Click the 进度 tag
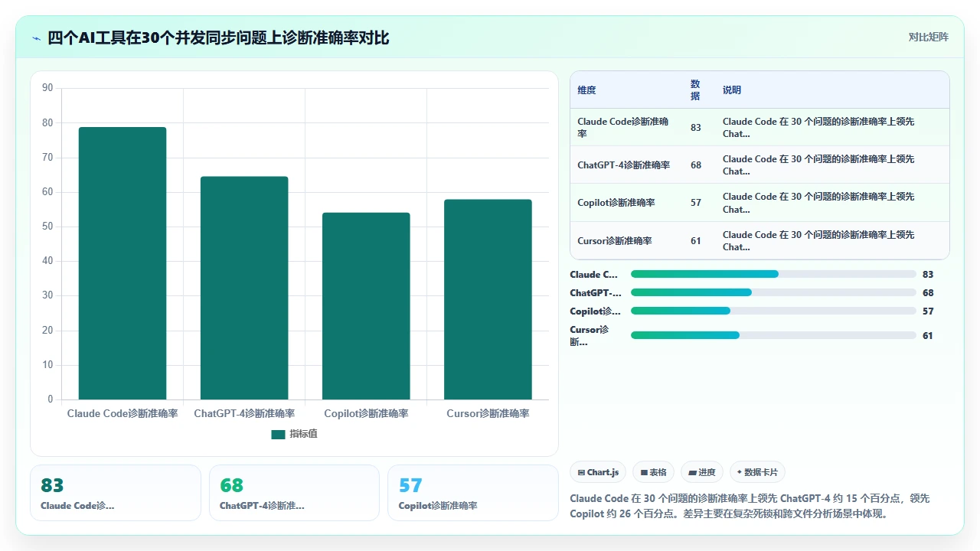This screenshot has width=980, height=551. [702, 472]
